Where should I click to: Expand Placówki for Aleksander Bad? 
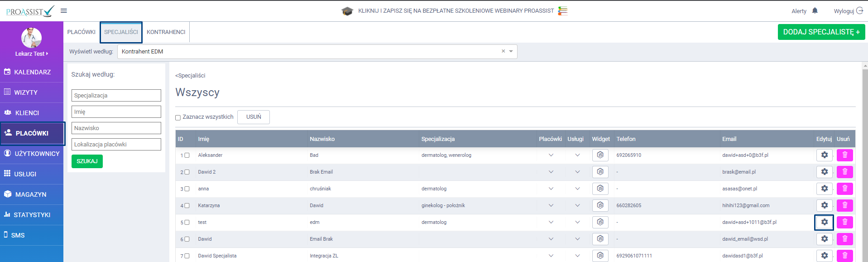coord(551,155)
